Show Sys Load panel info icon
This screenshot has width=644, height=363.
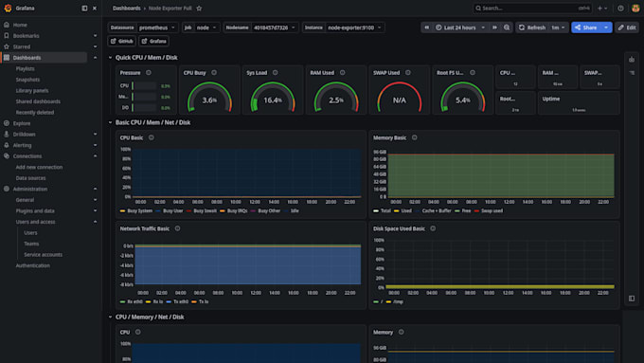pyautogui.click(x=276, y=73)
